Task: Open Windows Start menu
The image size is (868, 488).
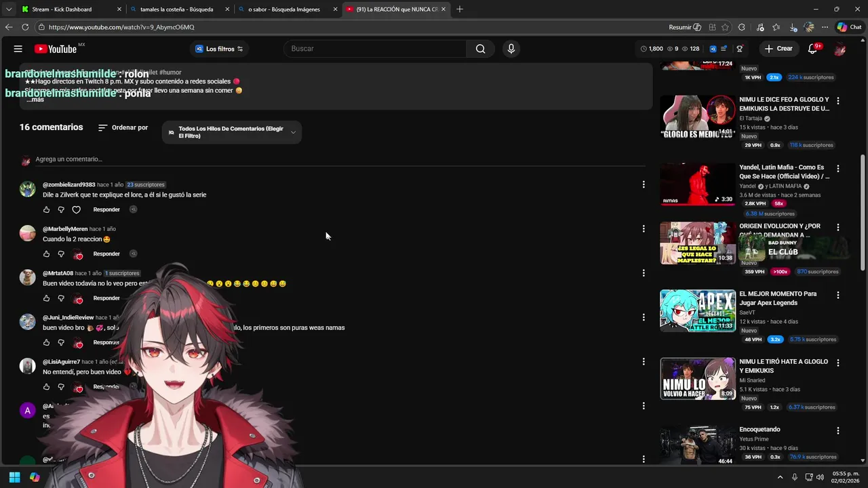Action: (14, 477)
